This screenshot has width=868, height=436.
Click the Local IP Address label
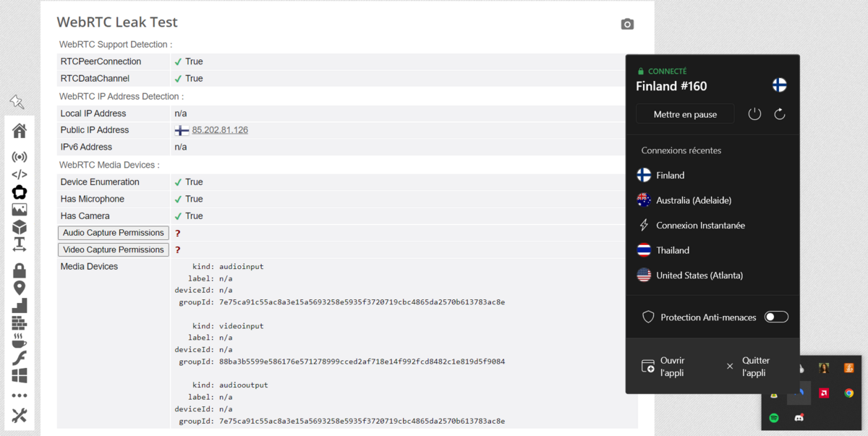coord(93,114)
